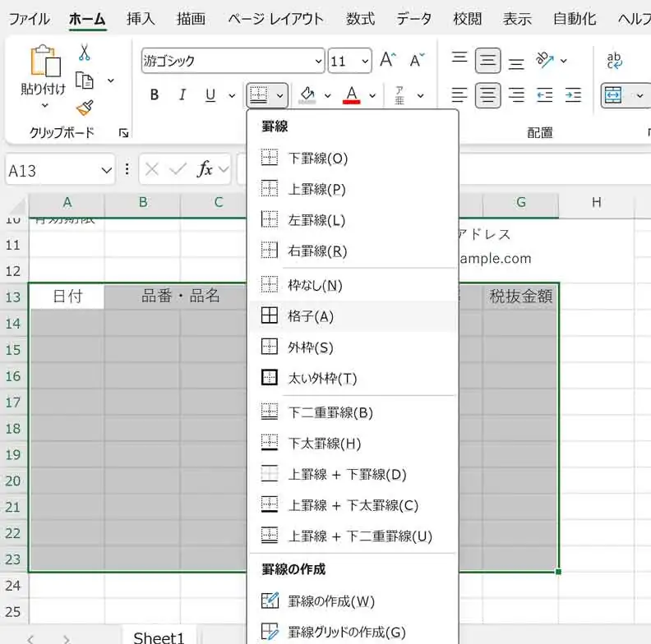Expand the font size dropdown
The width and height of the screenshot is (651, 644).
[x=363, y=61]
